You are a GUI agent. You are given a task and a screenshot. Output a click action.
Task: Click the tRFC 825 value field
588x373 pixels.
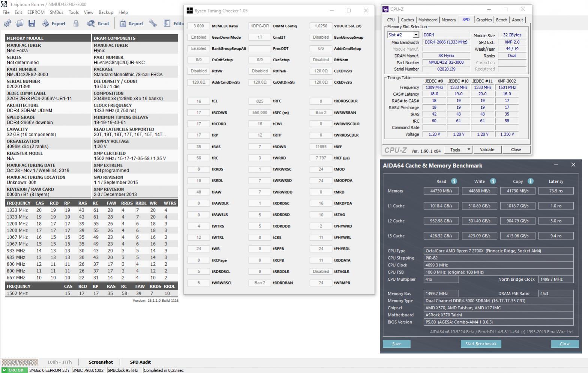(x=260, y=101)
